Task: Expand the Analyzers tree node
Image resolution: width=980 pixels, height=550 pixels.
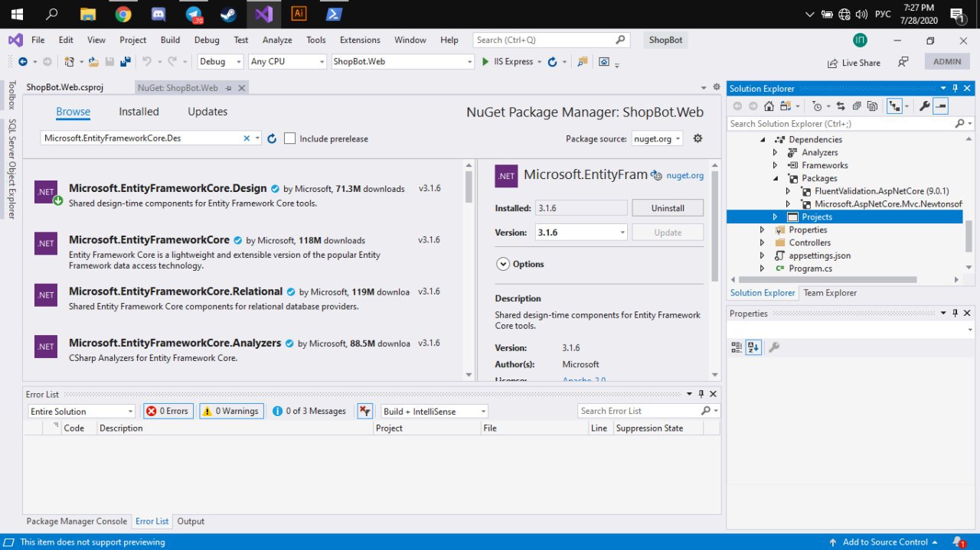Action: tap(774, 152)
